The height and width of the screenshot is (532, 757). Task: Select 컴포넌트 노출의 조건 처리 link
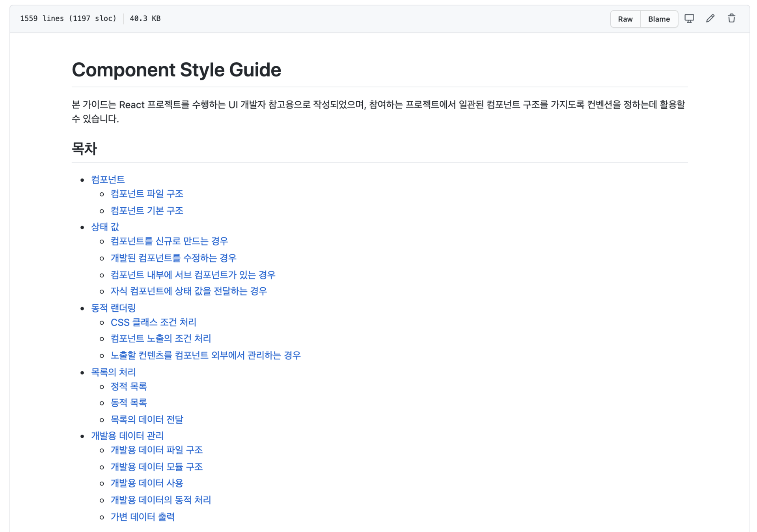pyautogui.click(x=160, y=339)
